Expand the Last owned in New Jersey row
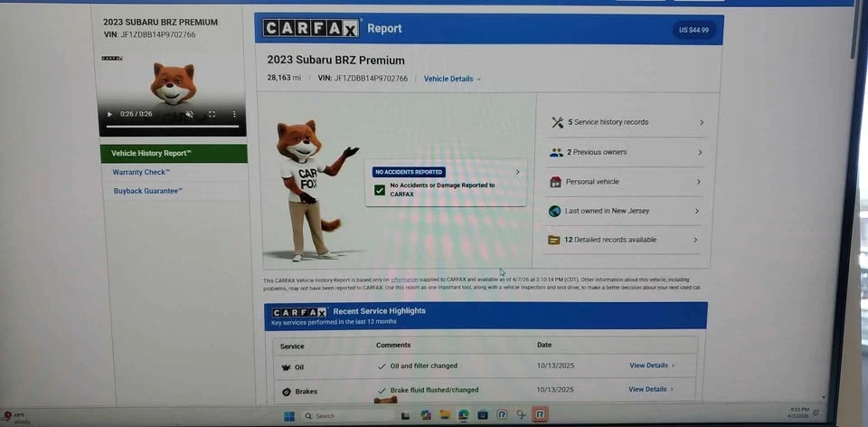The image size is (868, 427). coord(623,211)
